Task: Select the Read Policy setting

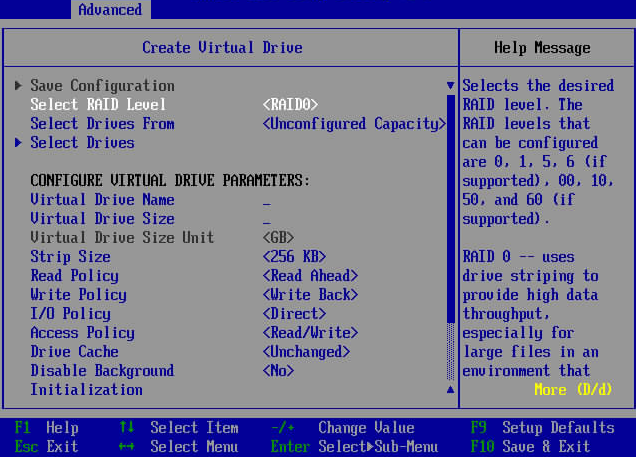Action: tap(74, 276)
